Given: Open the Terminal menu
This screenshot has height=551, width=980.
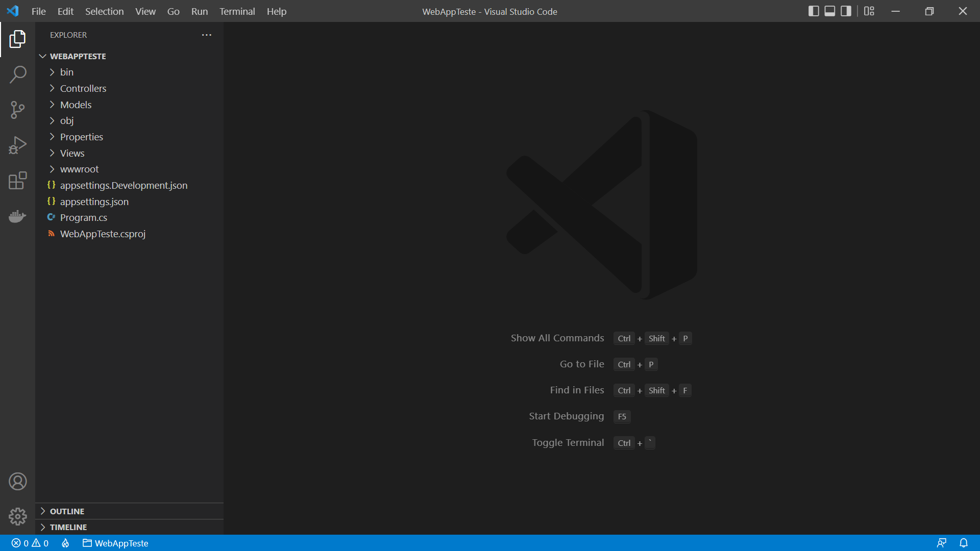Looking at the screenshot, I should point(237,11).
